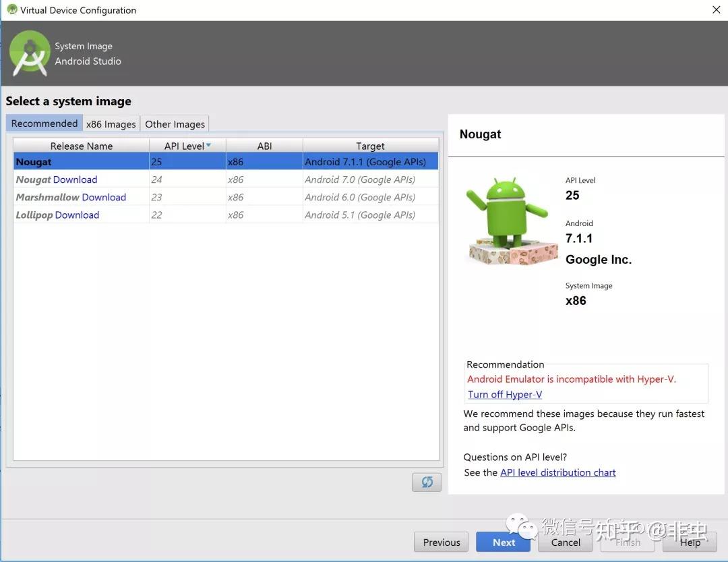Click the Target column header
Image resolution: width=728 pixels, height=562 pixels.
pyautogui.click(x=370, y=146)
